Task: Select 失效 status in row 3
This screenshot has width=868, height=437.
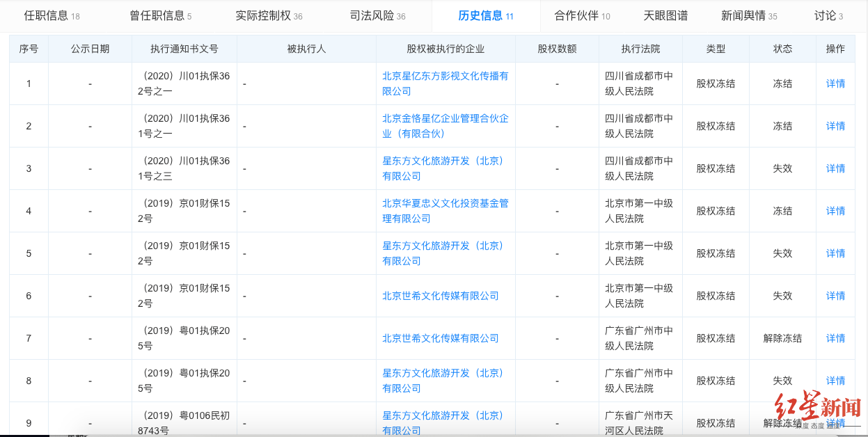Action: click(782, 168)
